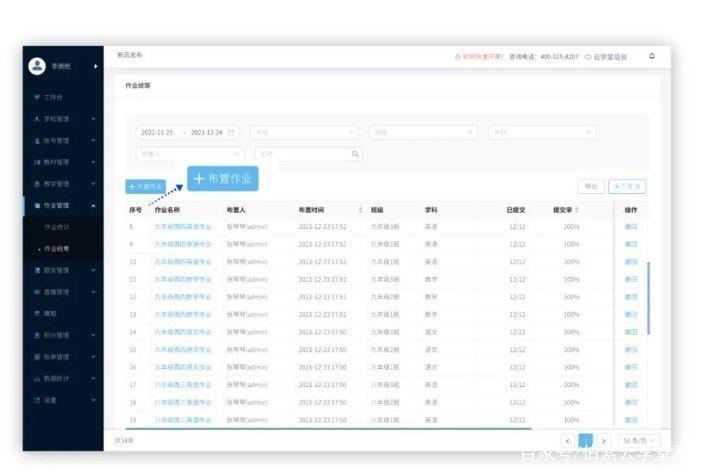Click the 100% rate cell in row 16

click(571, 367)
